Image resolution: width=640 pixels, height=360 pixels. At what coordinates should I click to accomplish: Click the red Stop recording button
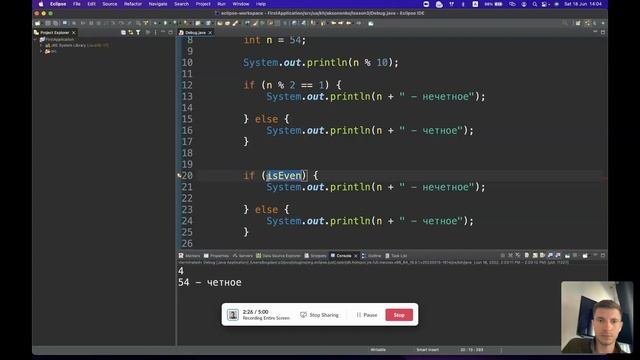tap(399, 315)
